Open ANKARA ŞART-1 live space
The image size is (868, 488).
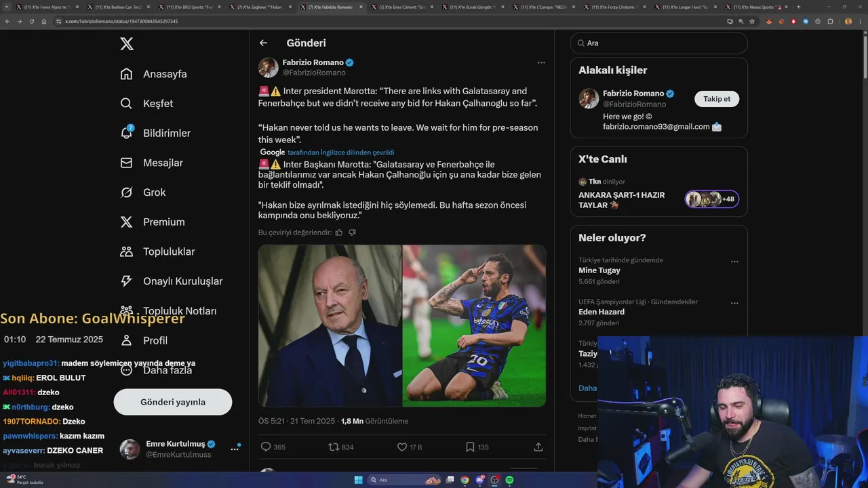tap(622, 200)
